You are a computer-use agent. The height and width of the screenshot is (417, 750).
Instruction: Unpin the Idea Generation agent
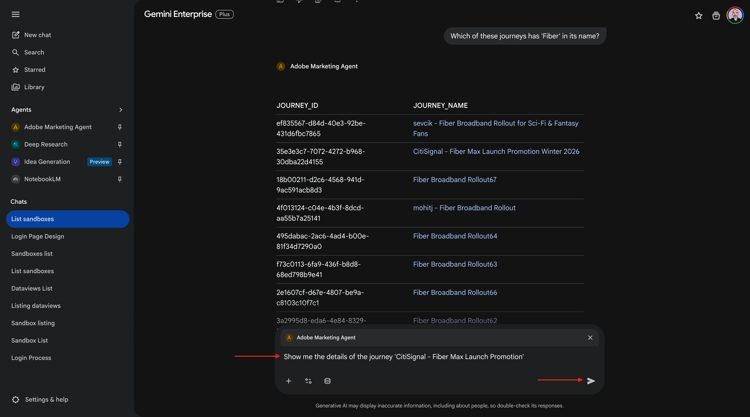(x=120, y=162)
